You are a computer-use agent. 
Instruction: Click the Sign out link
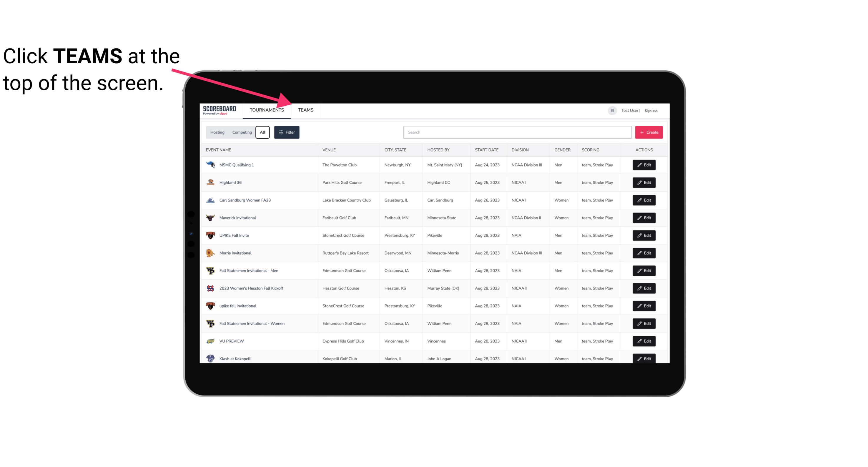point(651,110)
